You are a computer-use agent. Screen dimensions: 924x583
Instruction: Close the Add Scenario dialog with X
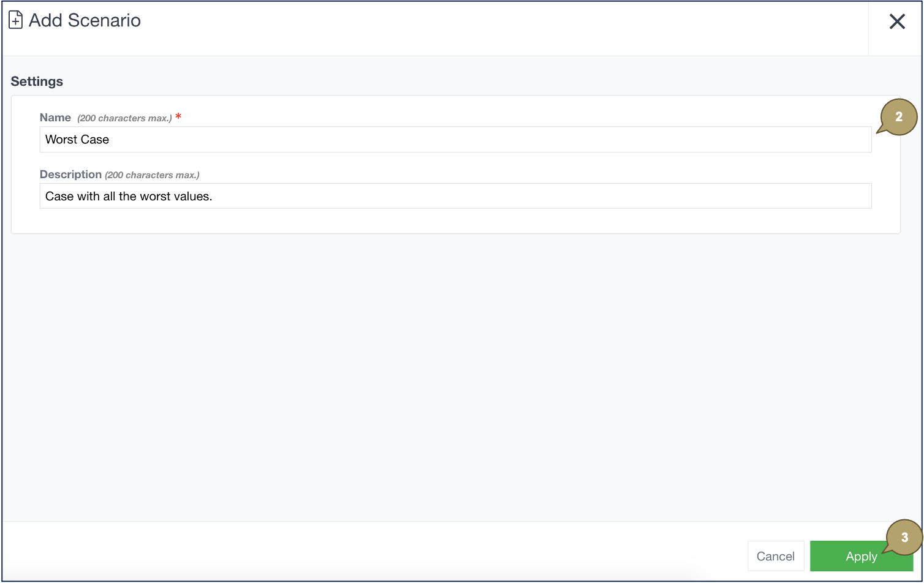click(x=897, y=22)
